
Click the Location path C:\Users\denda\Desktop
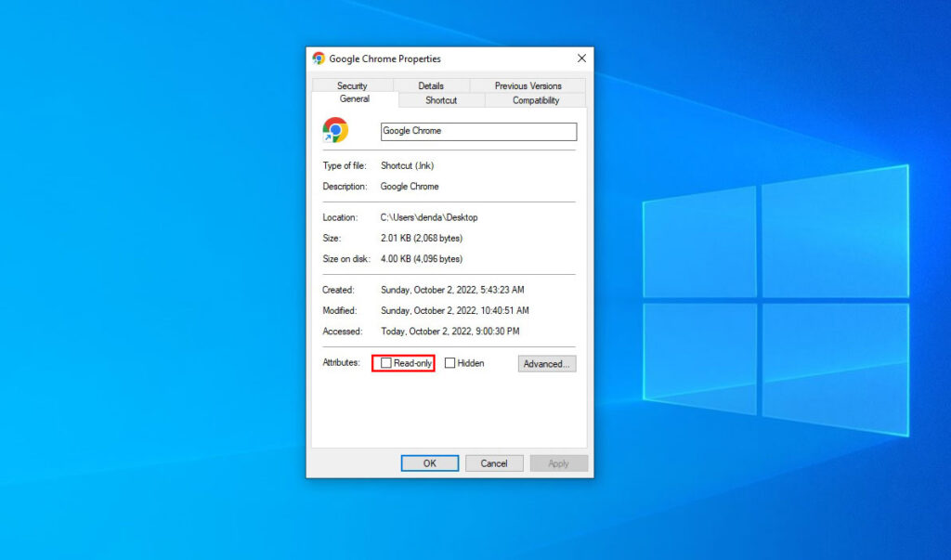(x=429, y=216)
